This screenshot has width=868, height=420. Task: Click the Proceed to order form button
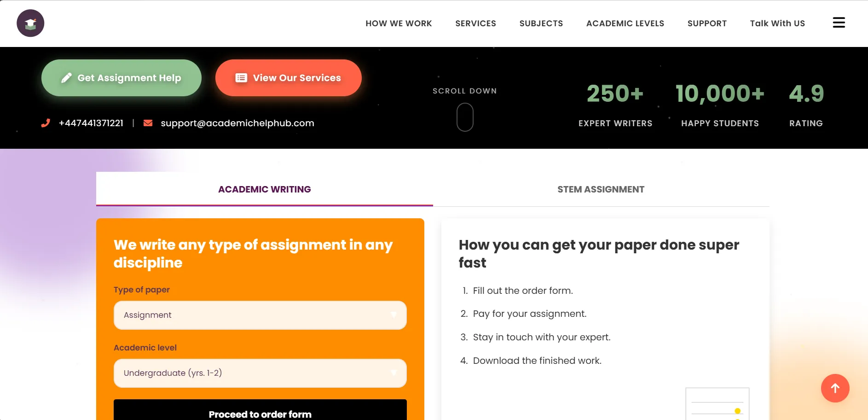[260, 410]
